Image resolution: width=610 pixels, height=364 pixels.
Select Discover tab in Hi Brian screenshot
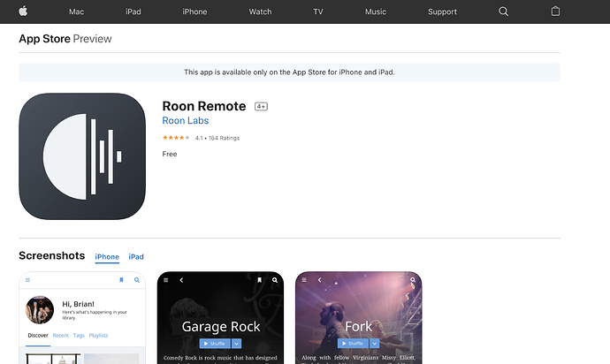[38, 336]
